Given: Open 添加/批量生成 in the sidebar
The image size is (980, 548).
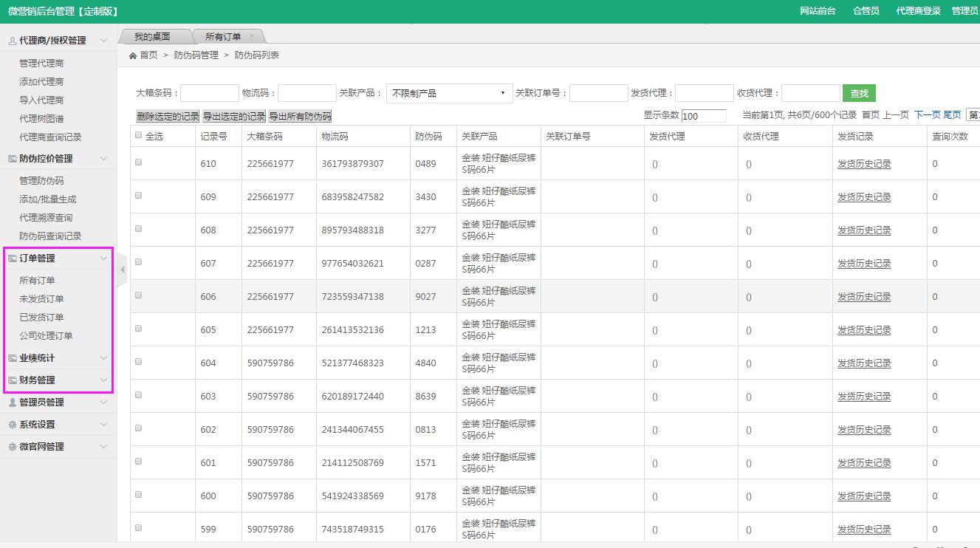Looking at the screenshot, I should coord(48,199).
